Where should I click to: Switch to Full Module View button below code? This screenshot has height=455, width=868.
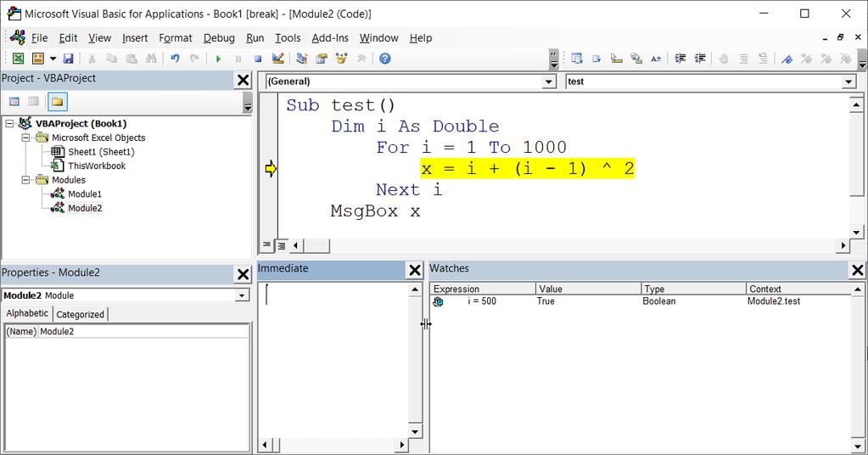(282, 245)
